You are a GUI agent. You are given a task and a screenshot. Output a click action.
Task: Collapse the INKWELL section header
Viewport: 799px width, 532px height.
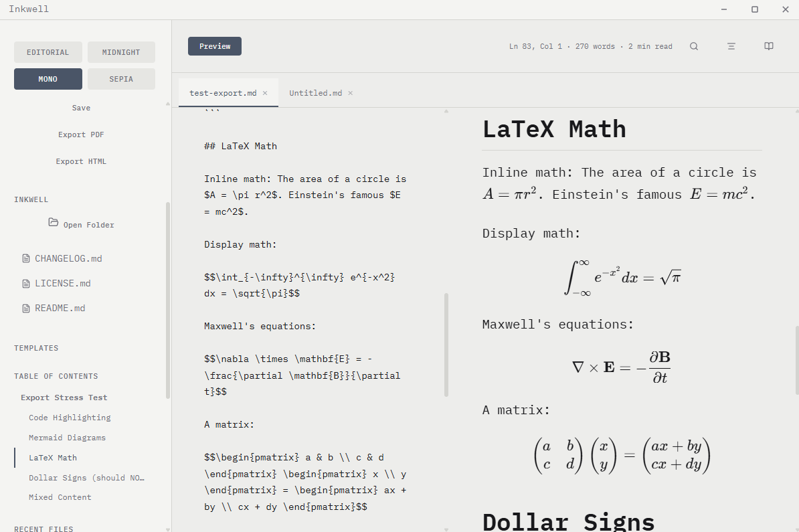pyautogui.click(x=31, y=200)
